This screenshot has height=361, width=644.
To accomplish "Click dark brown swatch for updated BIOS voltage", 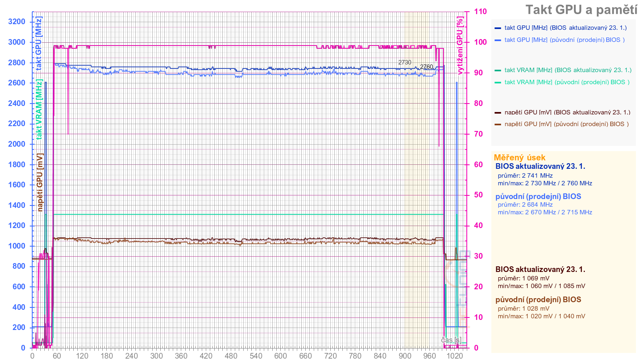I will point(498,113).
